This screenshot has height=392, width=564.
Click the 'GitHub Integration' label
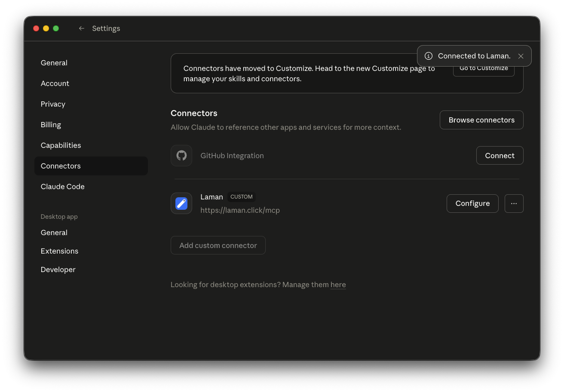coord(232,156)
